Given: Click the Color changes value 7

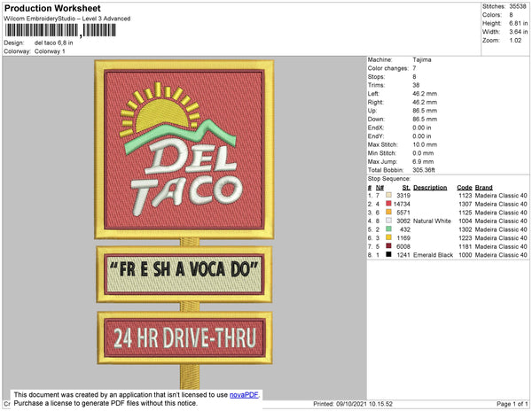Looking at the screenshot, I should pos(414,68).
